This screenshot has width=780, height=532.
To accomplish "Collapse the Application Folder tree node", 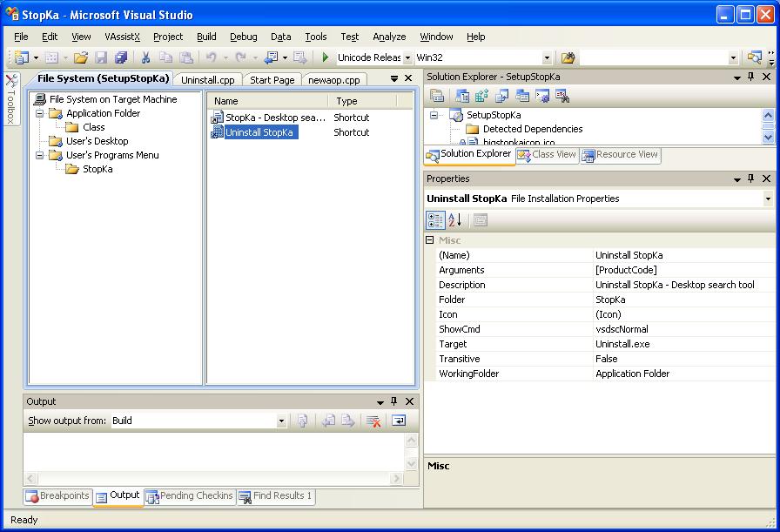I will pos(40,113).
